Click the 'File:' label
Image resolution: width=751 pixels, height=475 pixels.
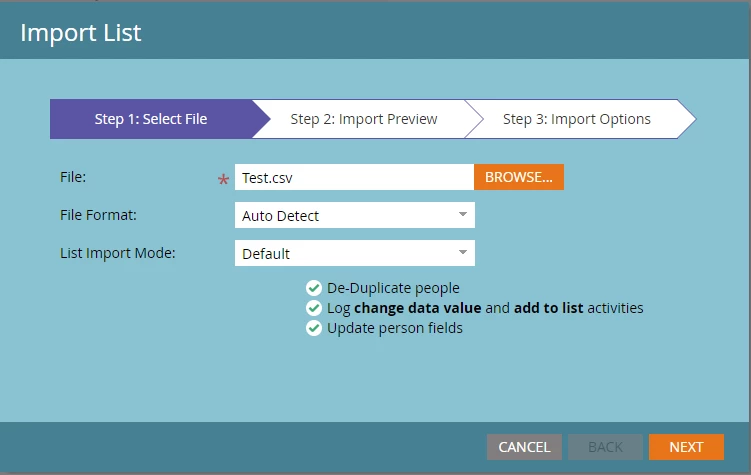click(73, 177)
